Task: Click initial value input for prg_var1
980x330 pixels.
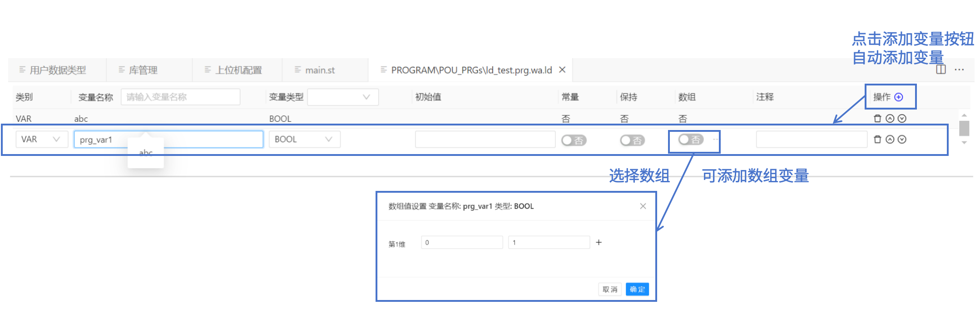Action: pyautogui.click(x=485, y=139)
